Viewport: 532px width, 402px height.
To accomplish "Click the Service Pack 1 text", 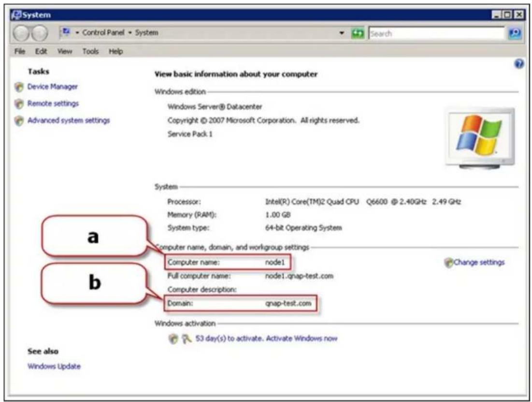I will [190, 134].
